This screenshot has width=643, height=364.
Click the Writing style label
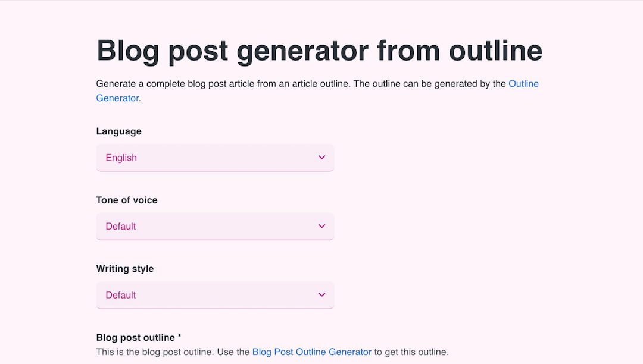click(125, 268)
